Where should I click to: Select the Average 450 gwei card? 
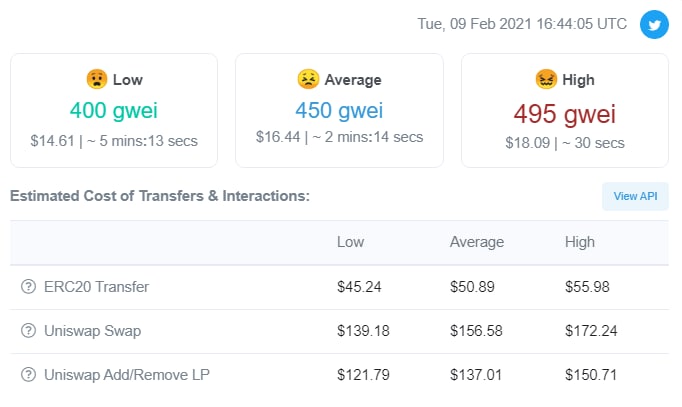click(339, 110)
